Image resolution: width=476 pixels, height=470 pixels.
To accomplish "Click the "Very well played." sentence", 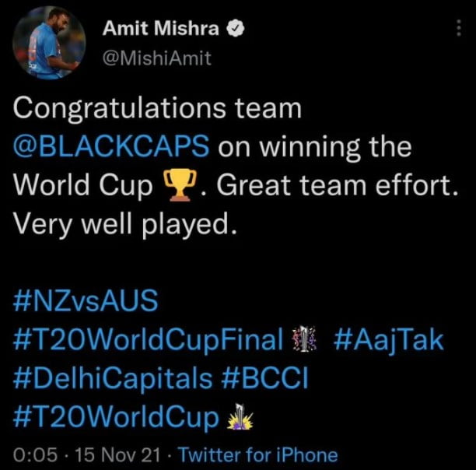I will (123, 226).
